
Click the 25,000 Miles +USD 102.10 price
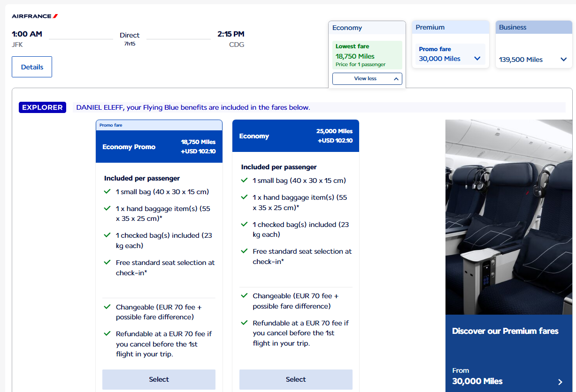(334, 136)
